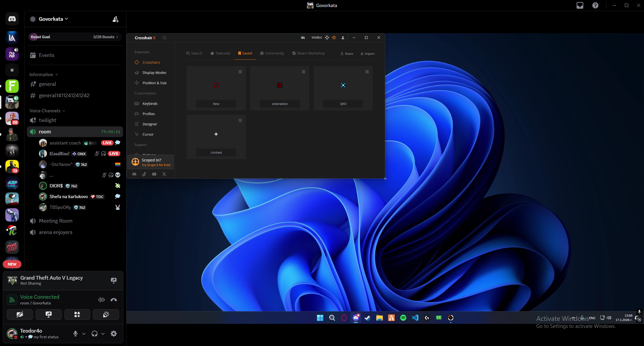
Task: Open Discord user settings gear
Action: click(x=114, y=334)
